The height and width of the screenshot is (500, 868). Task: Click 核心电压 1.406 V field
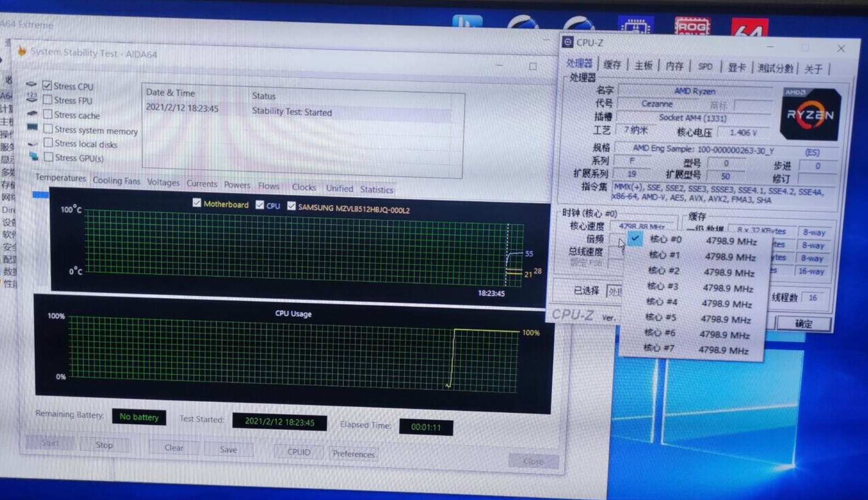744,132
